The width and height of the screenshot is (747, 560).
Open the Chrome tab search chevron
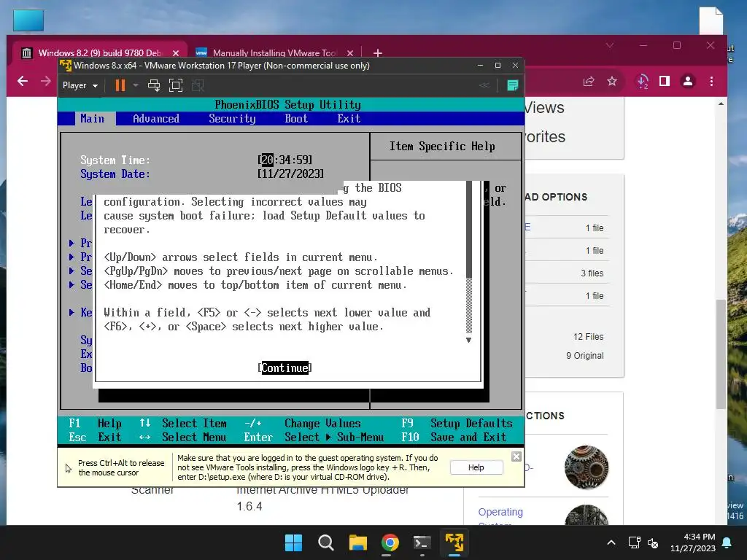point(610,45)
